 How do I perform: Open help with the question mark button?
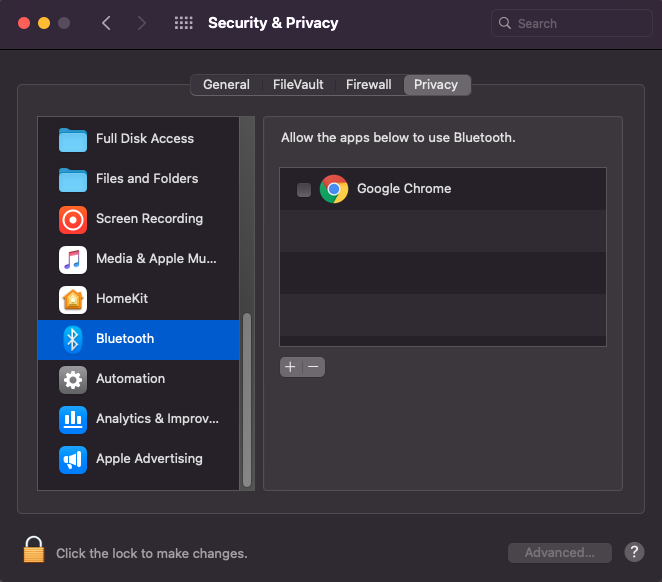(x=634, y=552)
